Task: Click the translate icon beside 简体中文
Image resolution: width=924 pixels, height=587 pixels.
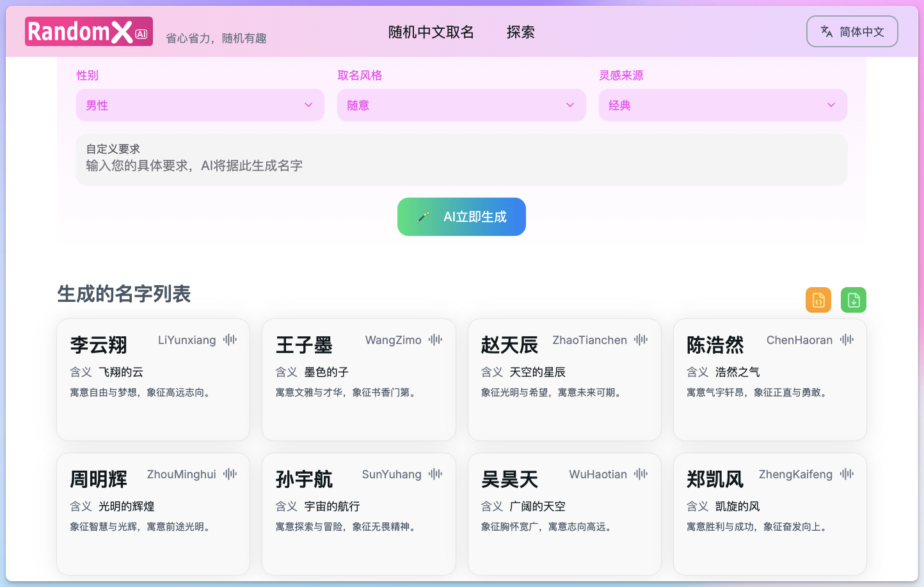Action: point(825,31)
